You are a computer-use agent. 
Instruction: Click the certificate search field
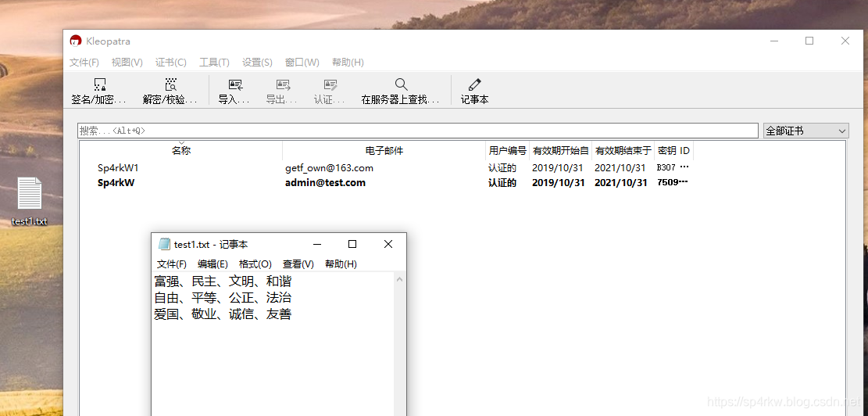coord(417,131)
